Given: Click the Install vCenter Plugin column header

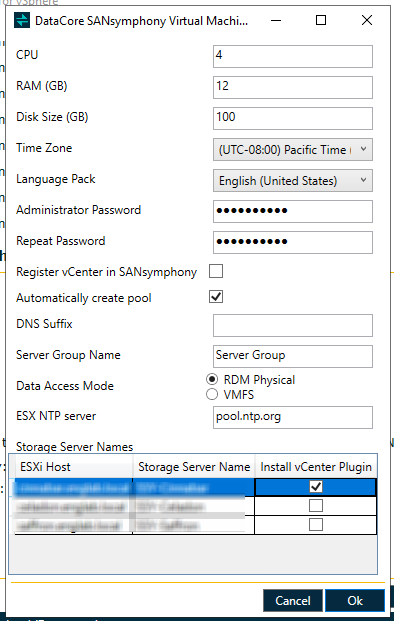Looking at the screenshot, I should tap(316, 467).
